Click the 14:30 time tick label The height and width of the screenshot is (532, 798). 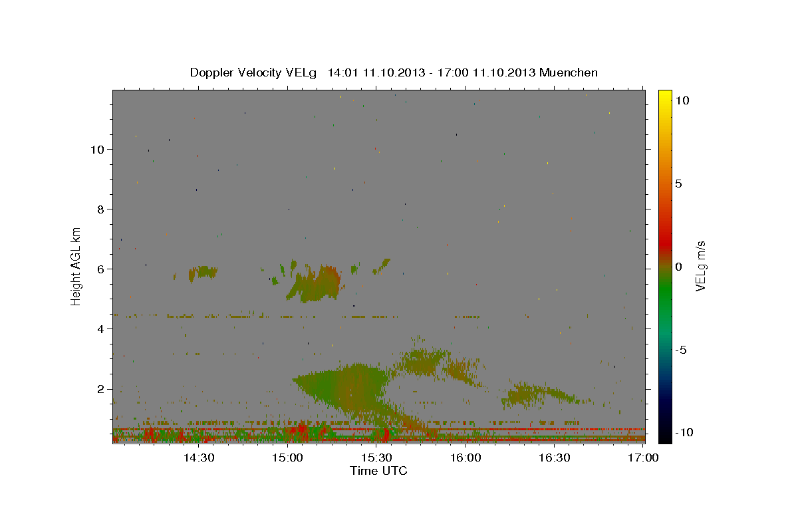pos(198,458)
